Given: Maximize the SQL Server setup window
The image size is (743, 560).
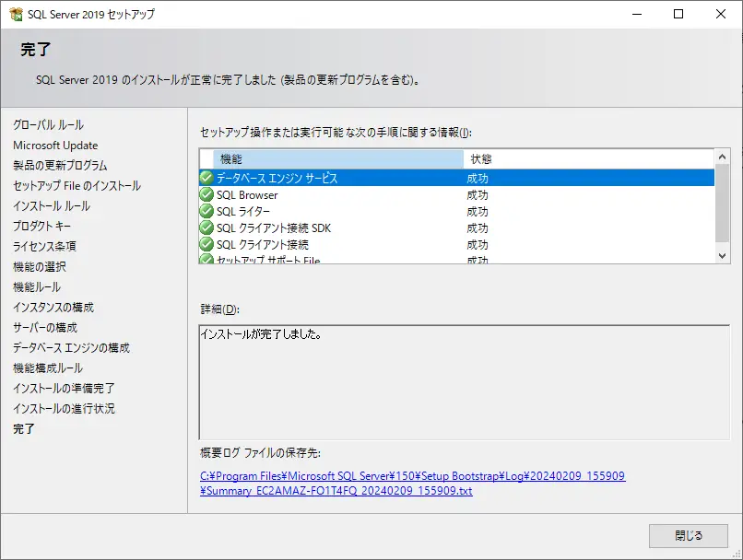Looking at the screenshot, I should [x=678, y=14].
